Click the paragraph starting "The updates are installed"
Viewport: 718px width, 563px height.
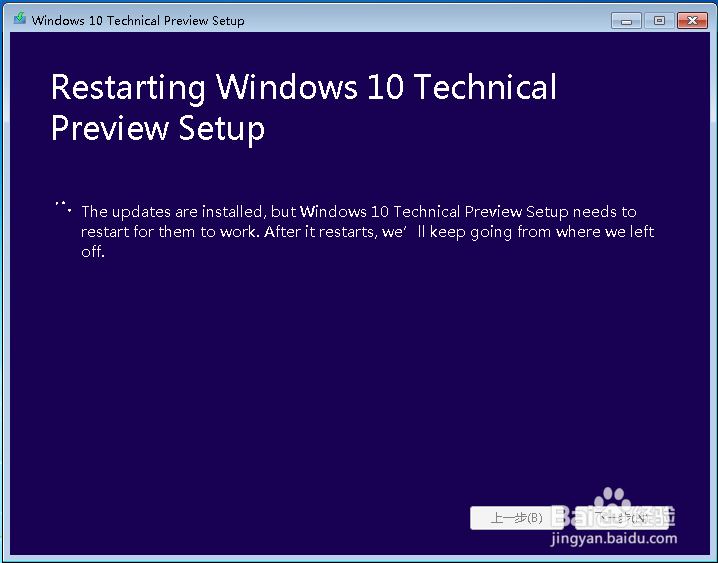368,231
